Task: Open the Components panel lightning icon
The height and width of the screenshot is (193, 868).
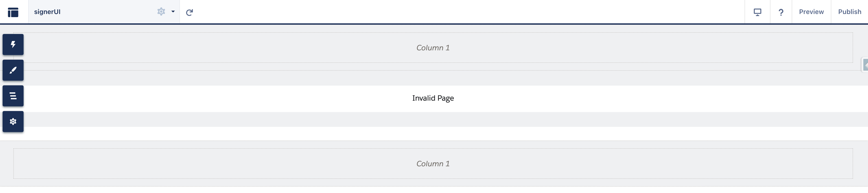Action: point(13,44)
